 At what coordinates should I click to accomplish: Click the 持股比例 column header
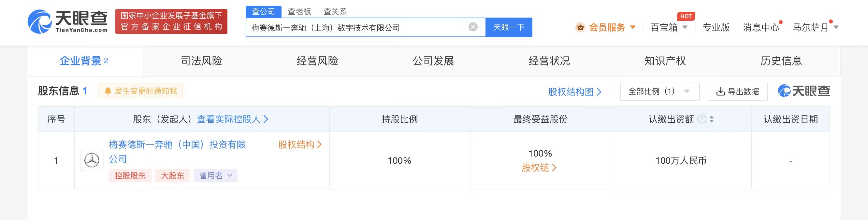(x=400, y=119)
